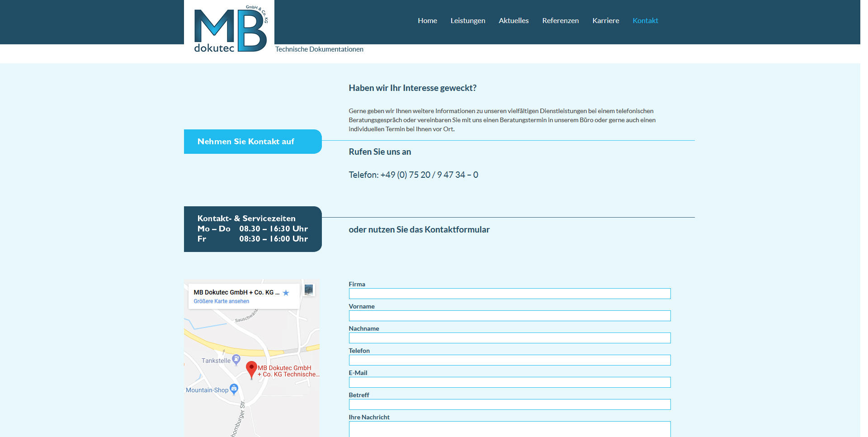
Task: Open the Aktuelles navigation item
Action: (514, 21)
